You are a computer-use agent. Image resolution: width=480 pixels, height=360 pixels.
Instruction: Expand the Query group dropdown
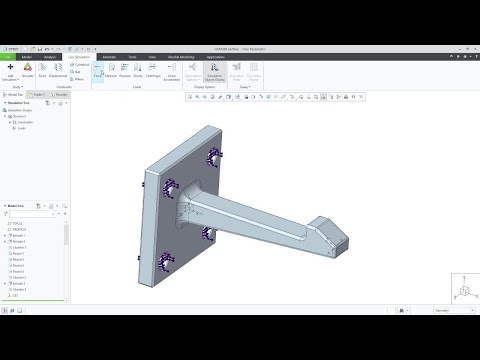(245, 87)
